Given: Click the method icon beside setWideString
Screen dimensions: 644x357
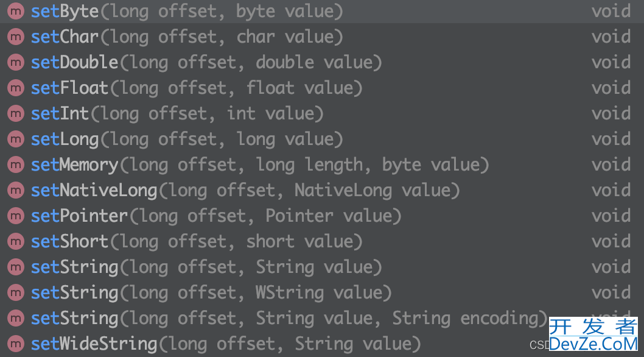Looking at the screenshot, I should [16, 344].
